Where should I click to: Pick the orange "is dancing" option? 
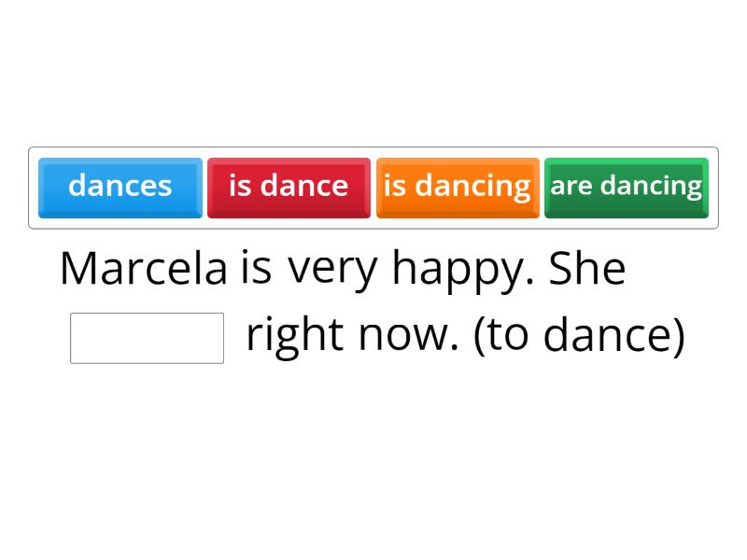click(458, 187)
